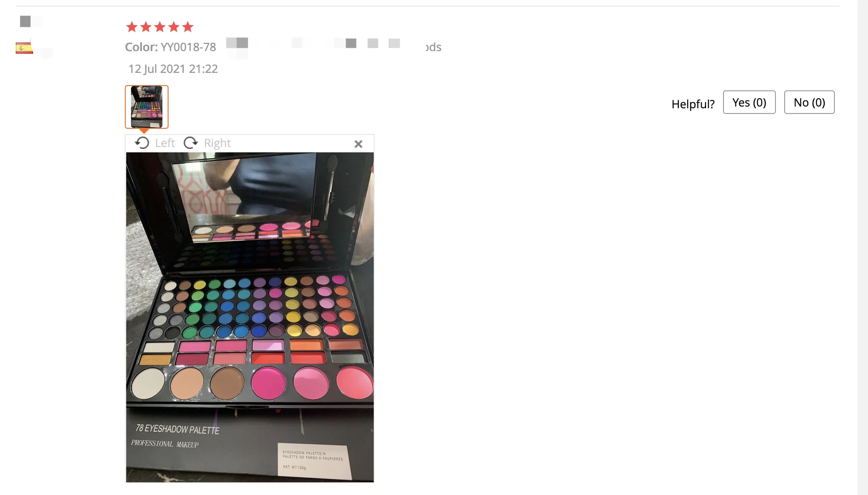Click the Right rotate label
Viewport: 868px width, 495px height.
217,143
